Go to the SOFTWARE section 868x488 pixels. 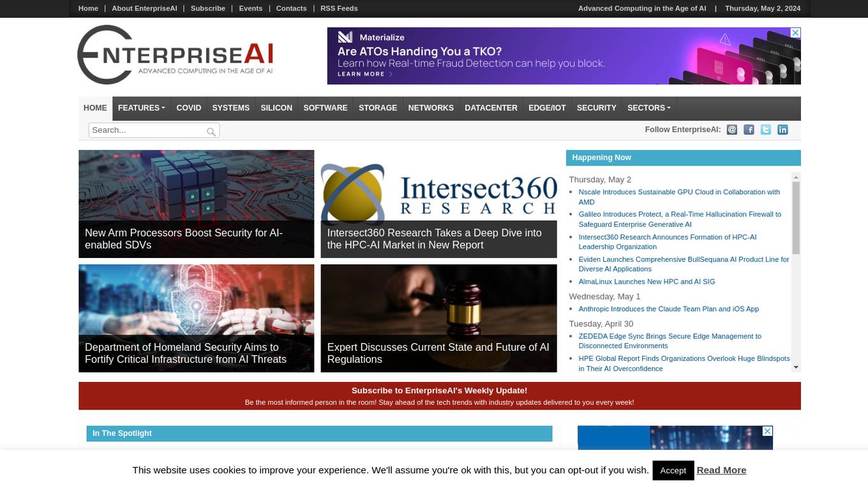[x=325, y=108]
